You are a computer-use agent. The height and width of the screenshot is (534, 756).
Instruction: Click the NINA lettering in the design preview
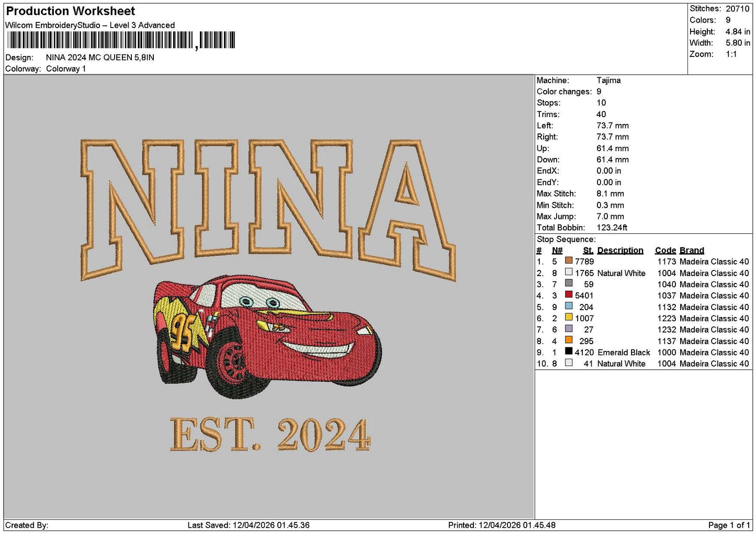(268, 209)
